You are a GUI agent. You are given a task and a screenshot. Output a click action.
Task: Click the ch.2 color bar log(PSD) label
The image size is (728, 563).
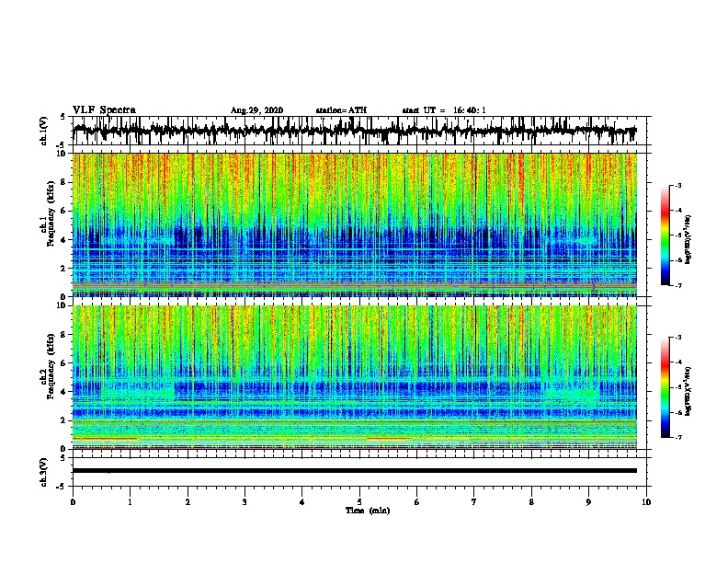688,391
